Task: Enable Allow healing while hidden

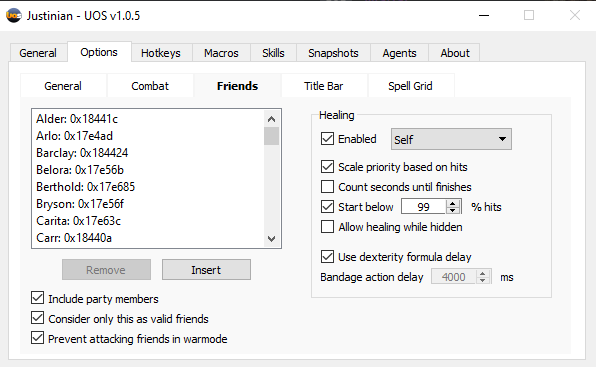Action: pos(327,227)
